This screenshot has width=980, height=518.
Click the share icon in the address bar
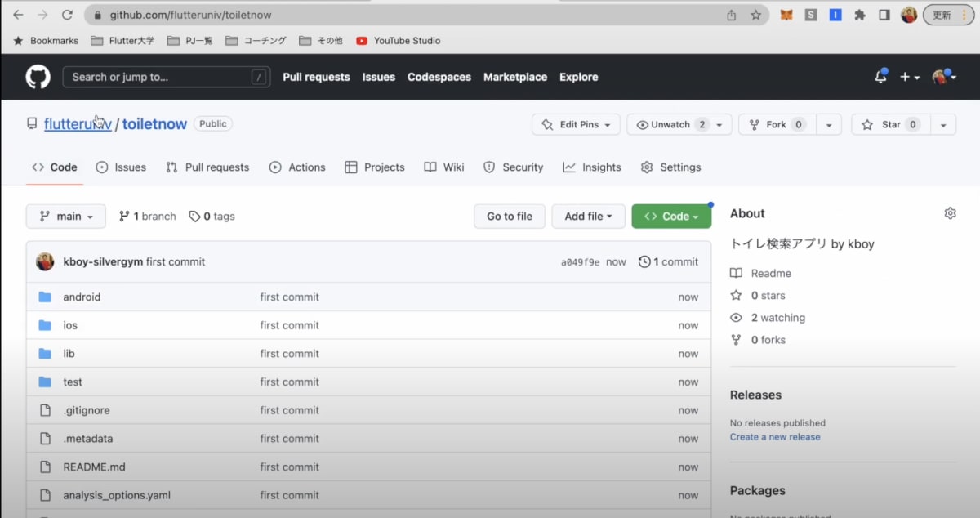pos(732,15)
